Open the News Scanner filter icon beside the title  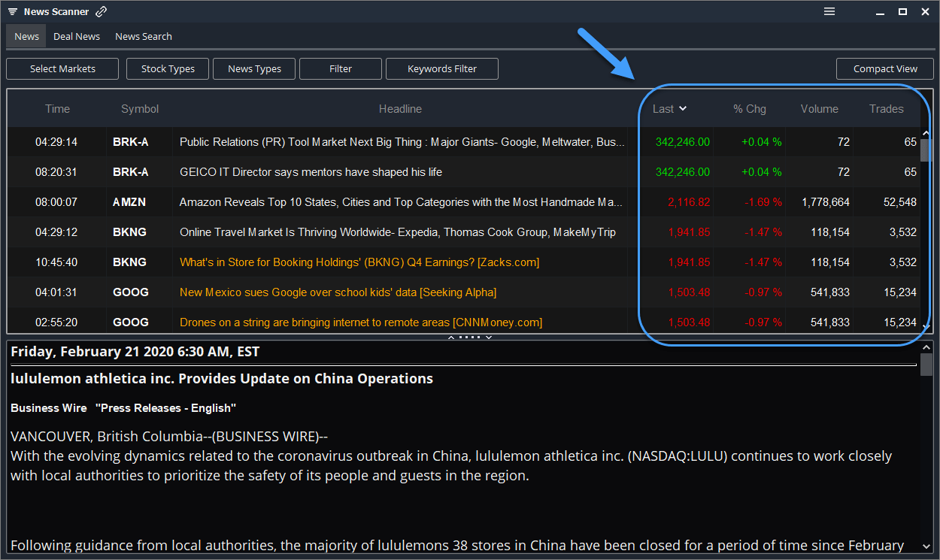pos(12,11)
